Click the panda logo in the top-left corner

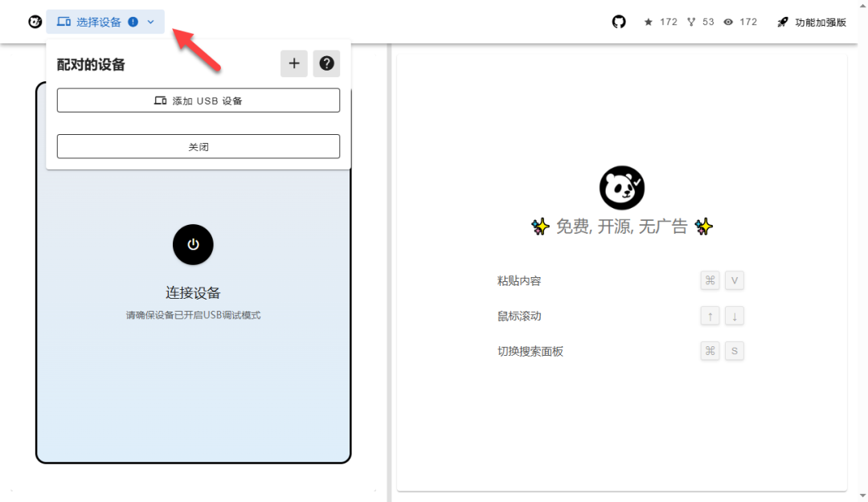[34, 22]
